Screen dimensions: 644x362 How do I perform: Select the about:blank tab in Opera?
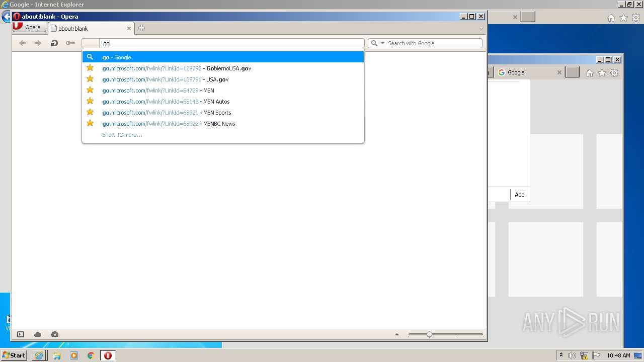coord(91,29)
